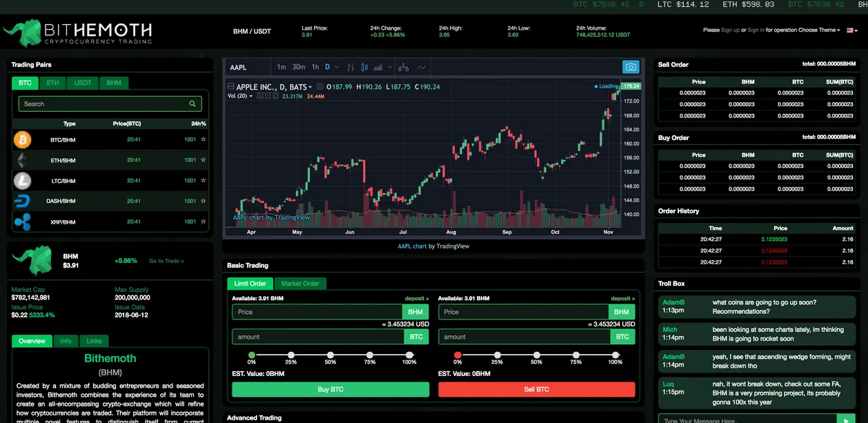Open the indicators line icon

pos(421,67)
